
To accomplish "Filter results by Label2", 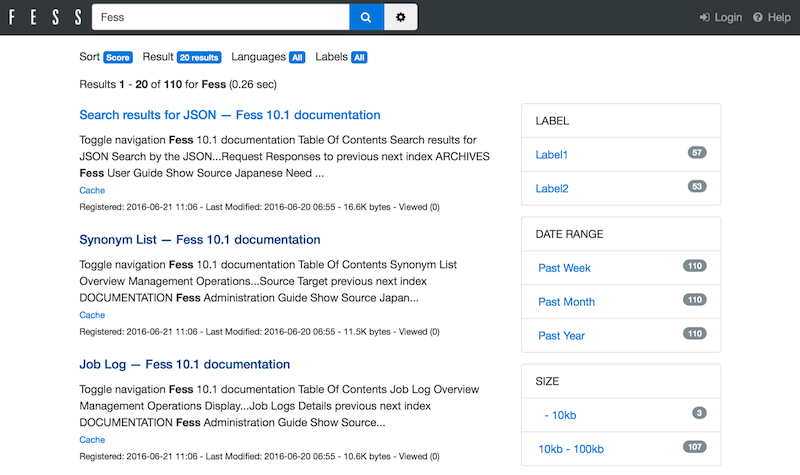I will [552, 188].
